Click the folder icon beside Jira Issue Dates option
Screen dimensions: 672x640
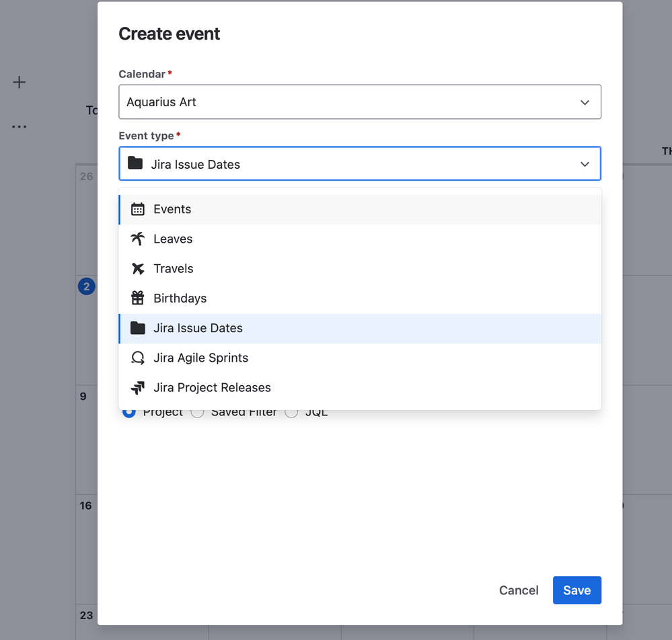pos(138,327)
